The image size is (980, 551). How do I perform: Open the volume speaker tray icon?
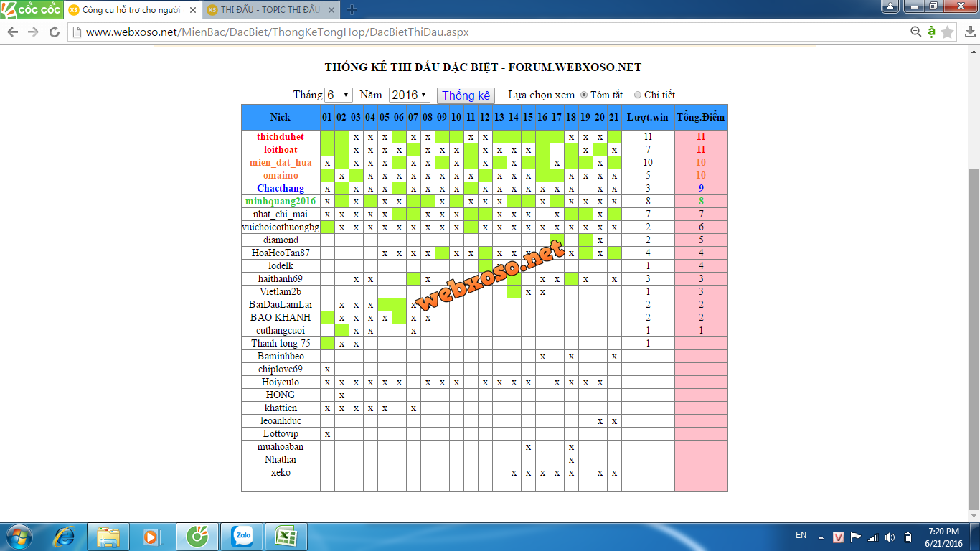click(x=890, y=537)
